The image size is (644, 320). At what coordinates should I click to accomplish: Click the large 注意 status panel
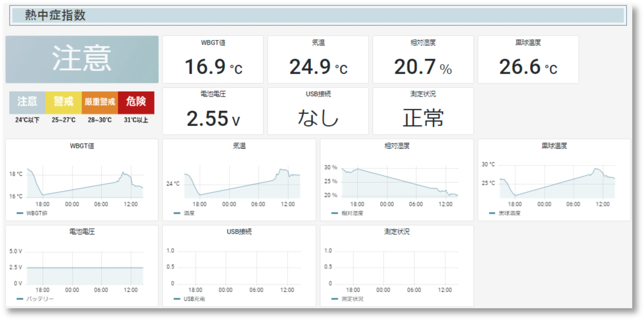pyautogui.click(x=82, y=59)
